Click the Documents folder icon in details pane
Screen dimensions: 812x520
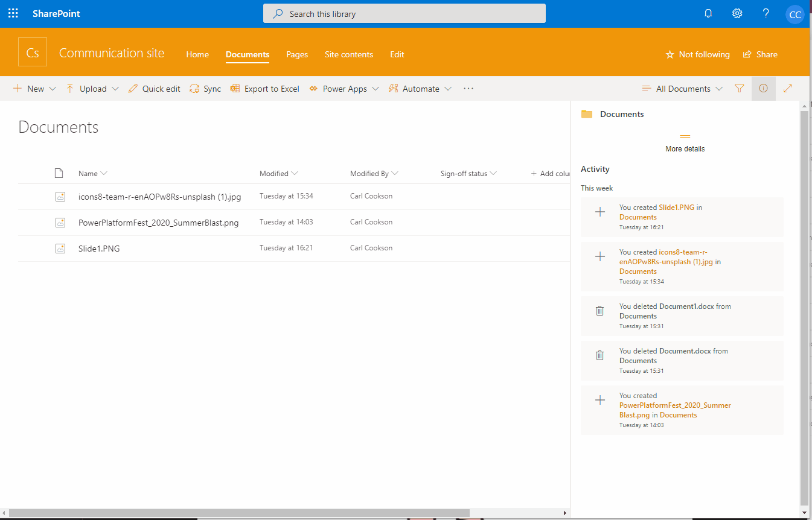587,114
